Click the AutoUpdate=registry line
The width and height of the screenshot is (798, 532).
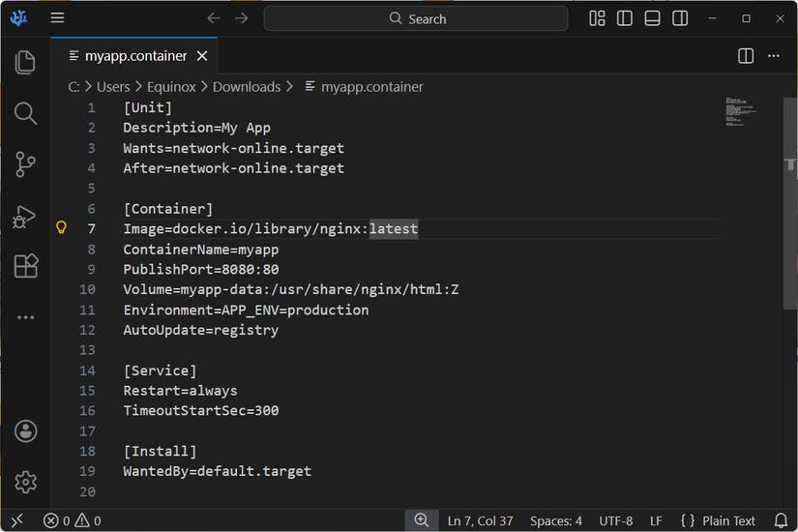[200, 330]
